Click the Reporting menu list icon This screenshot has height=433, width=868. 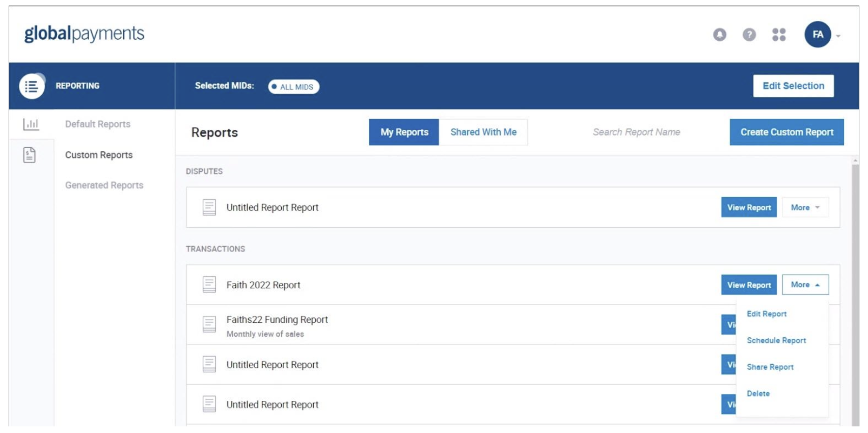coord(32,86)
